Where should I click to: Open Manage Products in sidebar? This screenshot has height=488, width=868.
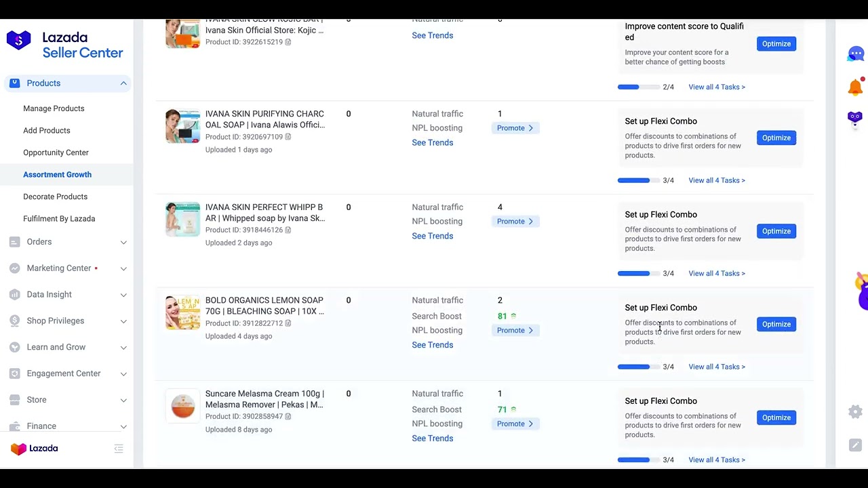pyautogui.click(x=54, y=108)
